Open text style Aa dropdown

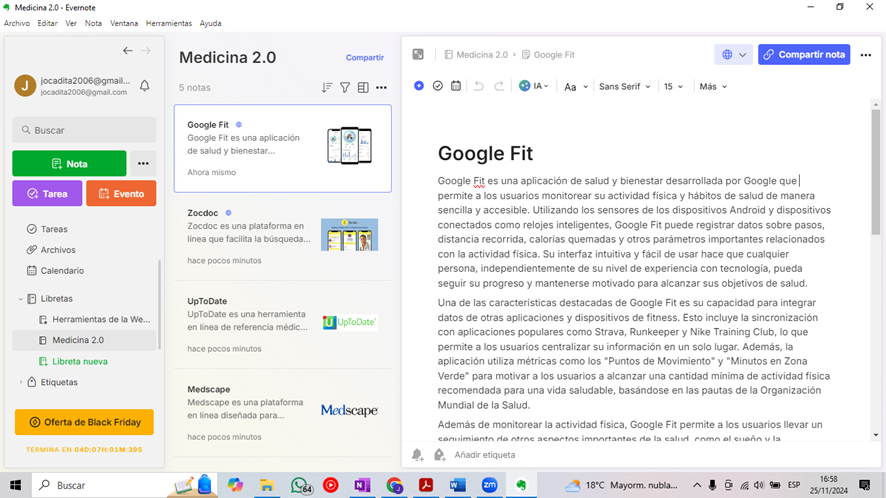pyautogui.click(x=576, y=86)
